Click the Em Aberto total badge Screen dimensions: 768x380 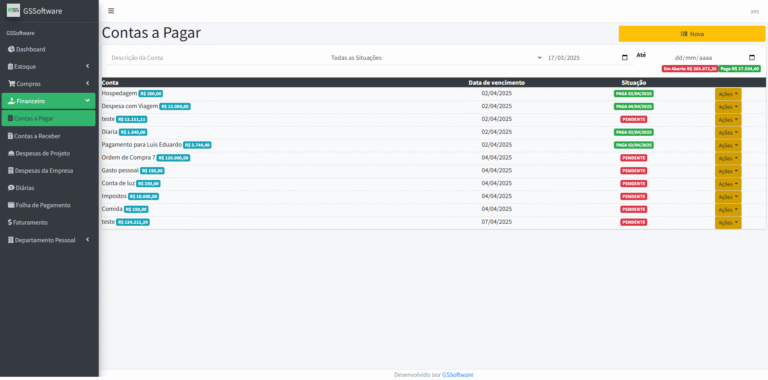[x=690, y=69]
